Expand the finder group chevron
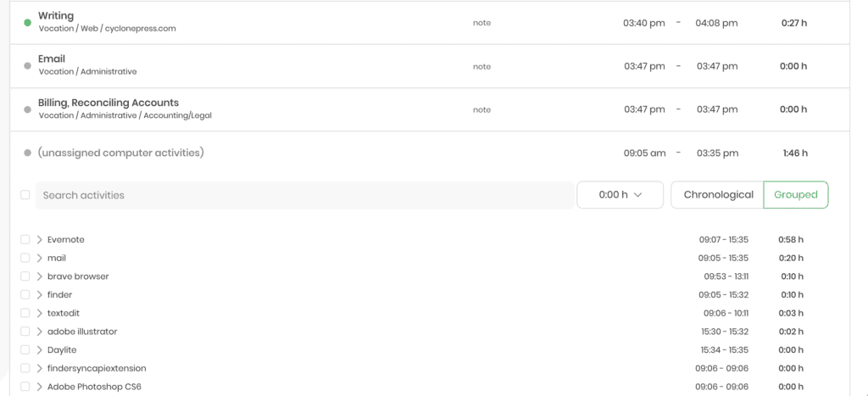This screenshot has width=868, height=396. click(39, 294)
